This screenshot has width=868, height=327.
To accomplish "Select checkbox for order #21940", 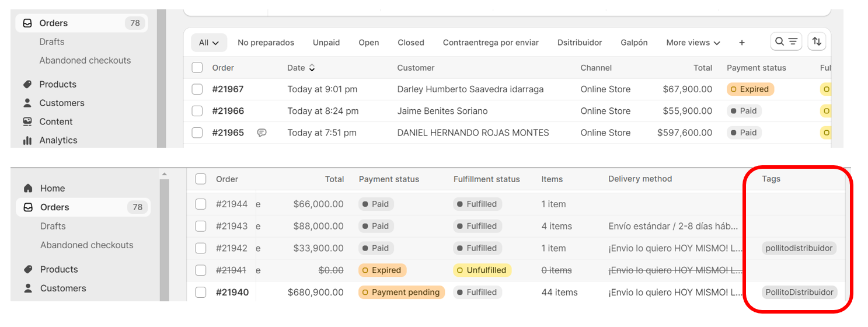I will pyautogui.click(x=201, y=293).
